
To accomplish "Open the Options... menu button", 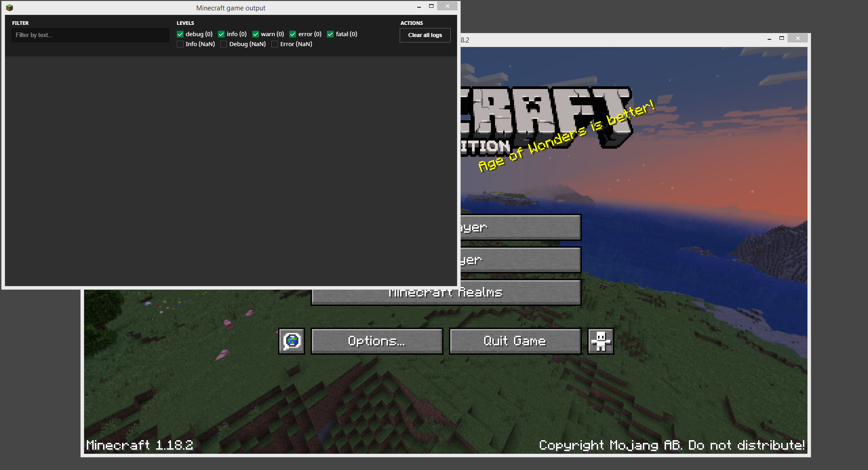I will (x=377, y=341).
